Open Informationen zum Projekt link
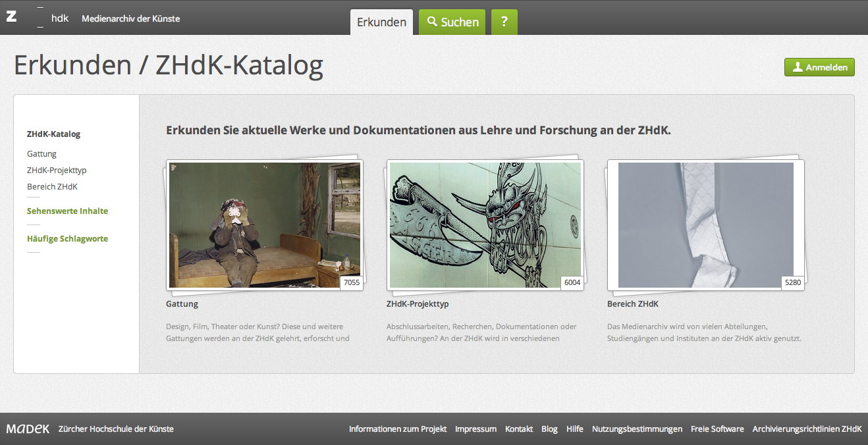The width and height of the screenshot is (868, 445). (x=398, y=429)
